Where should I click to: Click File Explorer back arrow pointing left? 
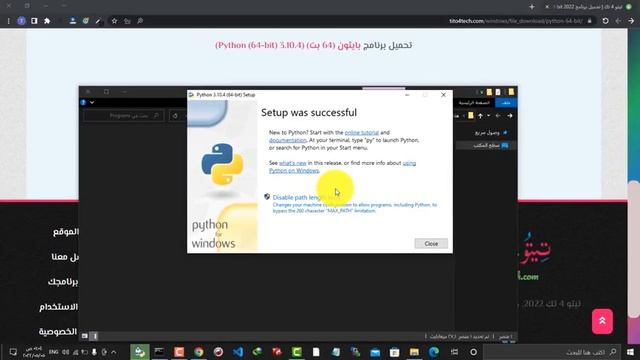498,116
